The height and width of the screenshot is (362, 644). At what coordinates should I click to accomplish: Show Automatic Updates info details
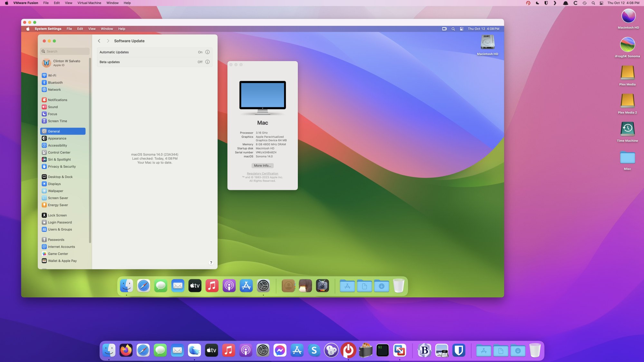[207, 52]
